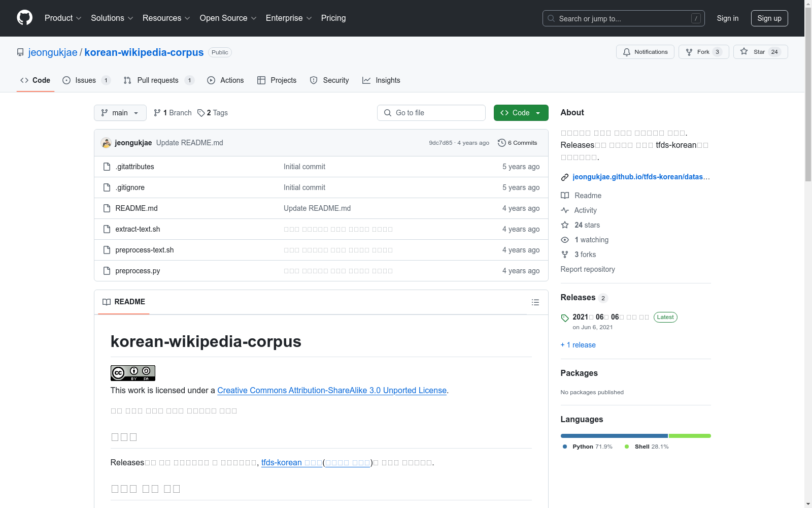View the 24 stars list
The height and width of the screenshot is (508, 812).
click(581, 225)
